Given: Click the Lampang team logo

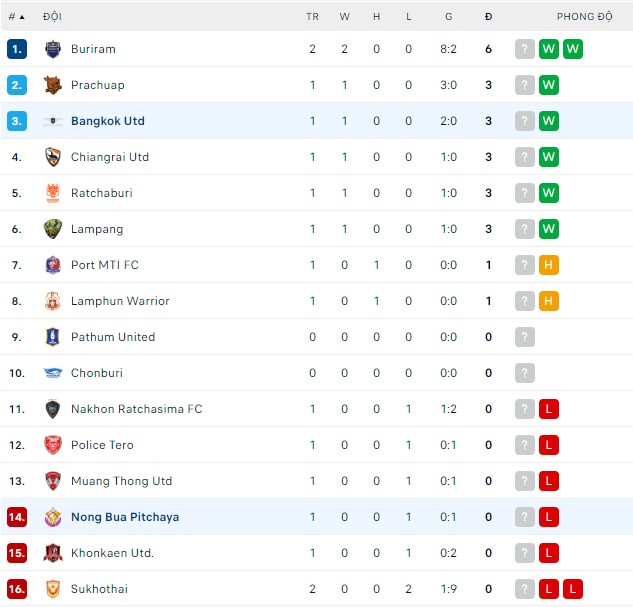Looking at the screenshot, I should pos(53,229).
